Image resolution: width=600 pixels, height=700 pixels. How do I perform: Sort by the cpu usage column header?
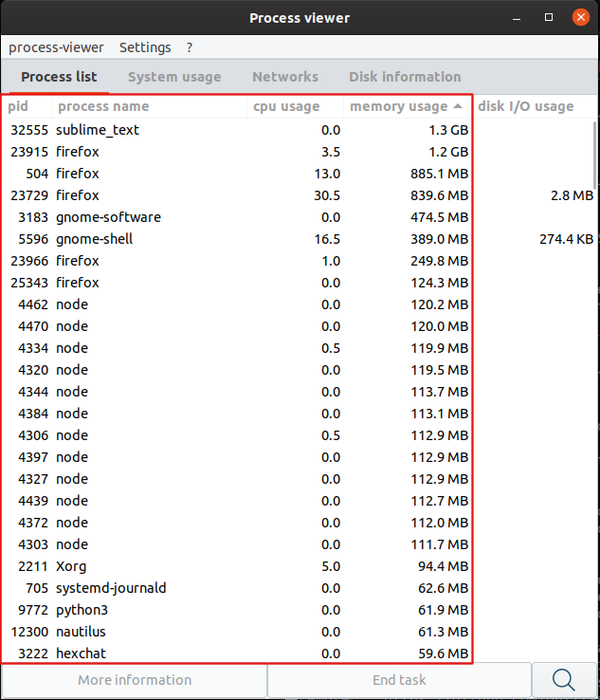point(295,106)
